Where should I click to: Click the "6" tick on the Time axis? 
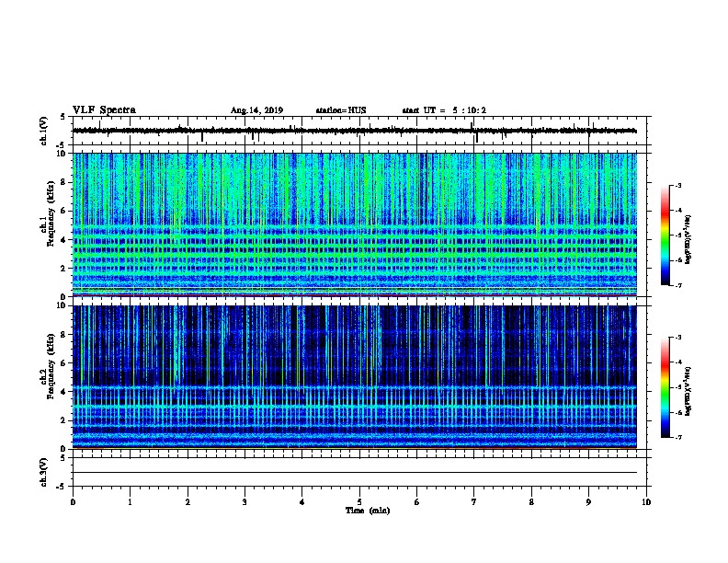(x=416, y=502)
